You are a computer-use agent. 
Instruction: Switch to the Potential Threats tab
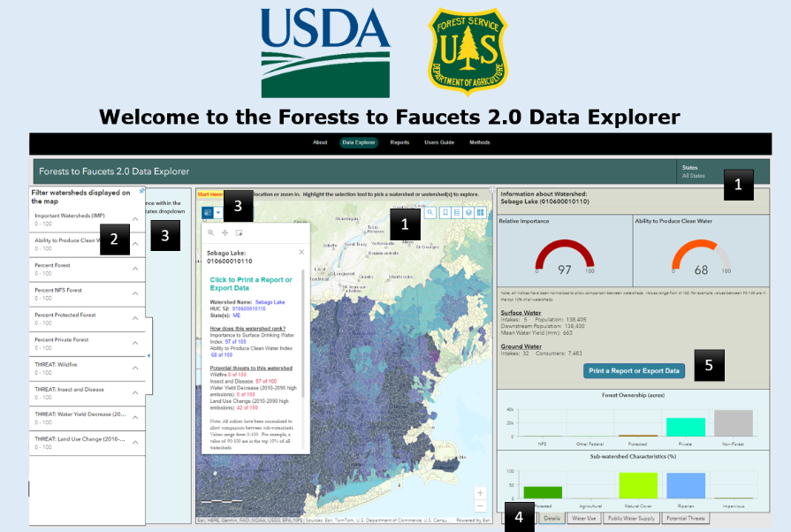(686, 519)
